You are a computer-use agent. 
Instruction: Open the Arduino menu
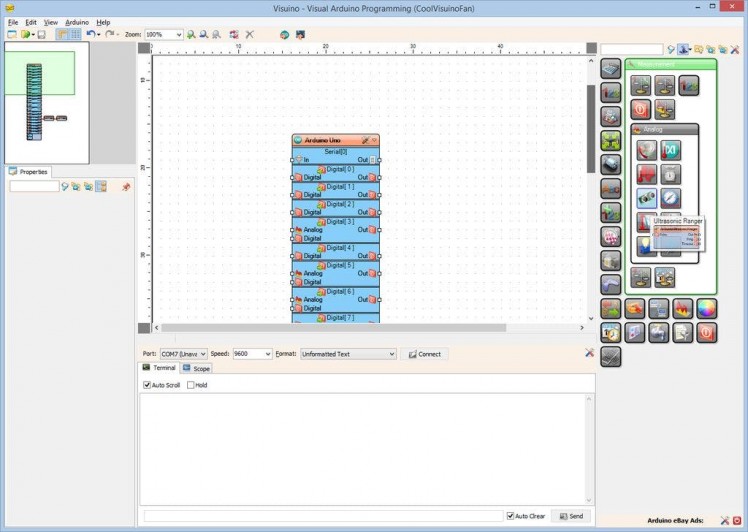click(77, 22)
